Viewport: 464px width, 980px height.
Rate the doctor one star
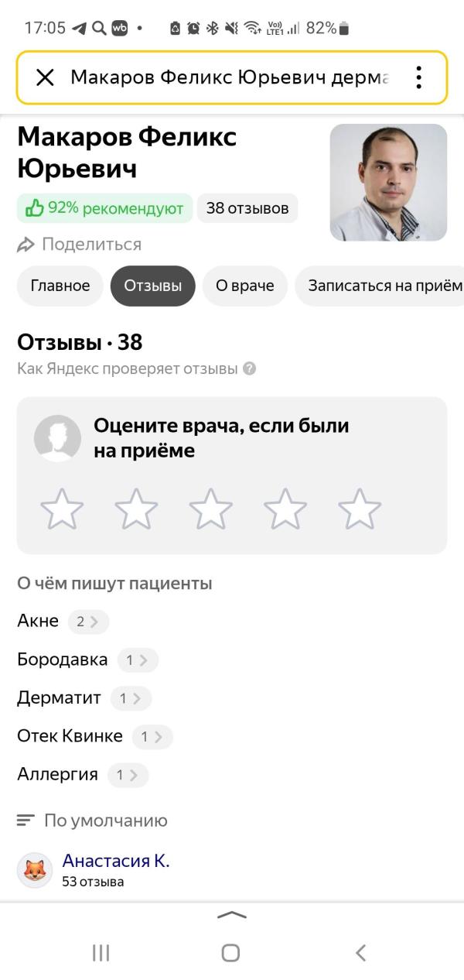62,509
